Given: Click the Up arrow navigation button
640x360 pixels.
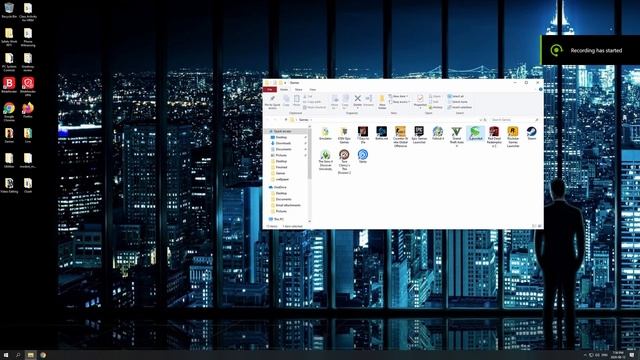Looking at the screenshot, I should [x=285, y=120].
